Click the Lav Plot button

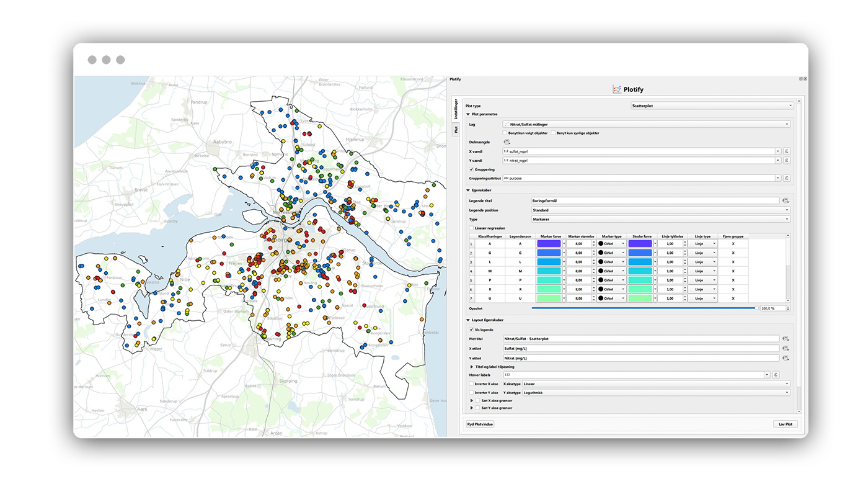coord(786,424)
